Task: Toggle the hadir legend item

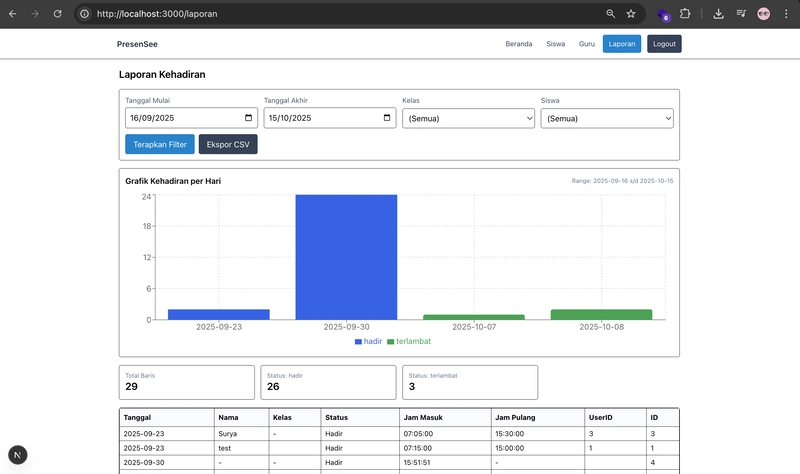Action: coord(368,341)
